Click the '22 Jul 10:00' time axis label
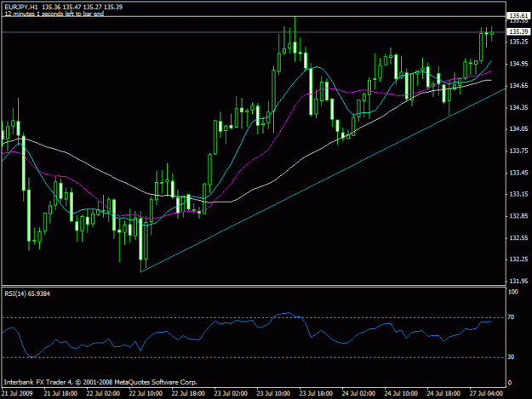The height and width of the screenshot is (399, 532). click(x=146, y=393)
